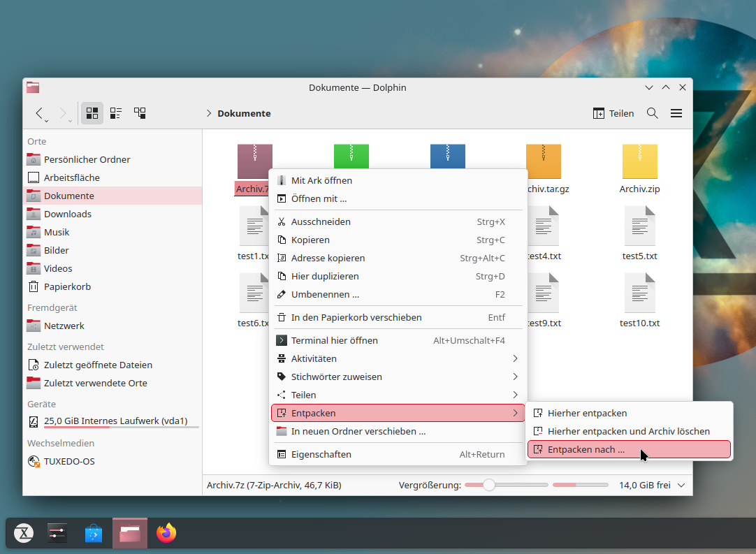Open Bilder folder in sidebar
The height and width of the screenshot is (554, 756).
click(x=112, y=251)
